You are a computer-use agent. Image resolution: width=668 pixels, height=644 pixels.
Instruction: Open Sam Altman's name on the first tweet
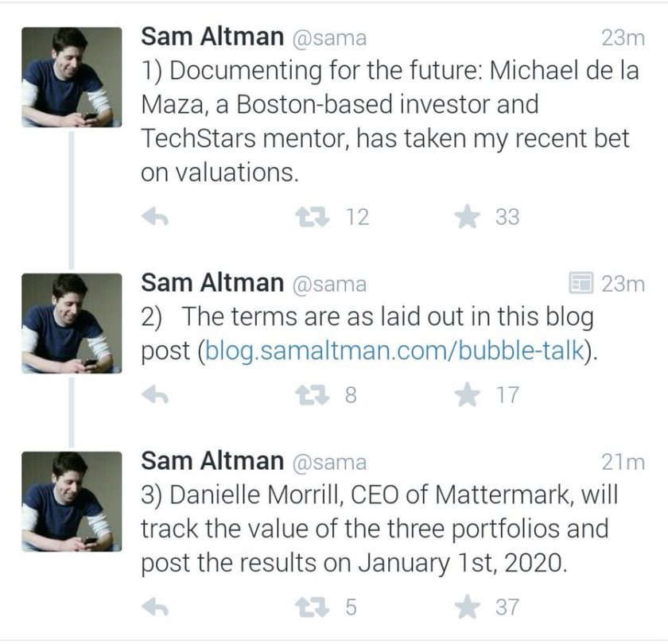click(212, 37)
